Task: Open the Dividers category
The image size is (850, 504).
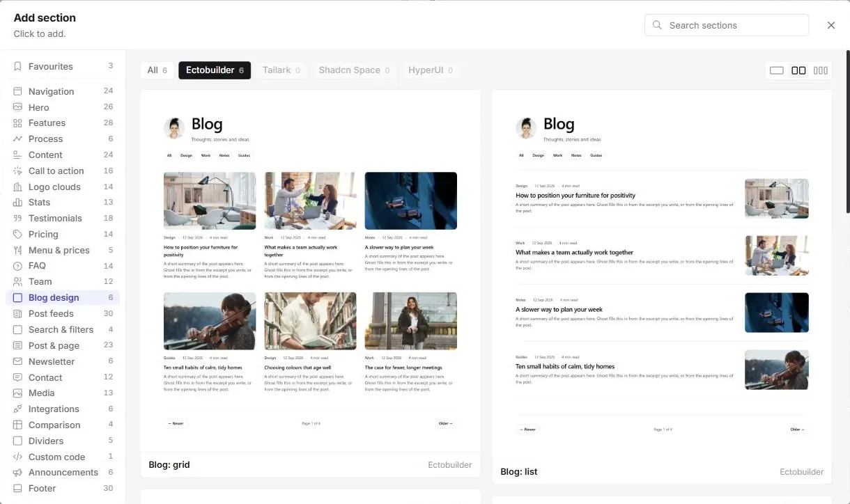Action: [63, 441]
